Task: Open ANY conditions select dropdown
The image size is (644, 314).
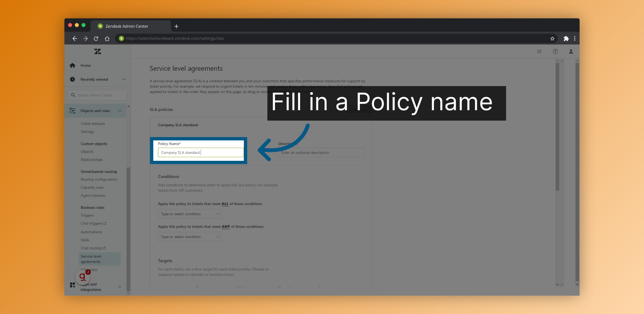Action: 190,237
